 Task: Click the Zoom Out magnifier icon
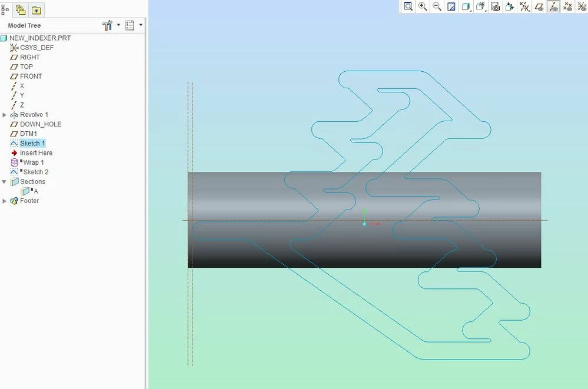tap(437, 6)
